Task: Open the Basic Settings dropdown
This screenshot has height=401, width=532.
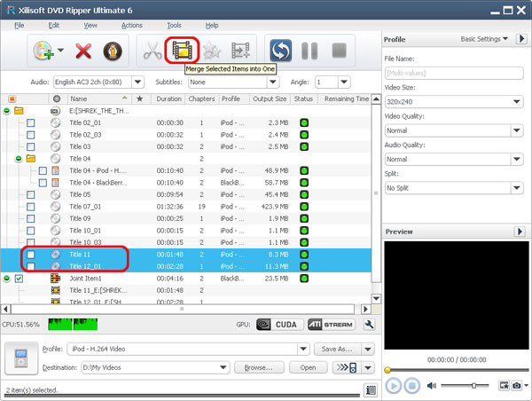Action: pos(484,39)
